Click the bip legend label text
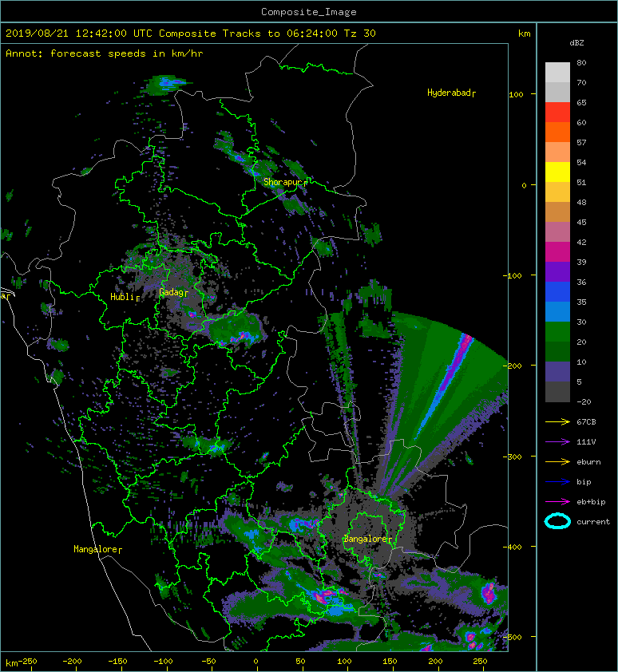 584,482
